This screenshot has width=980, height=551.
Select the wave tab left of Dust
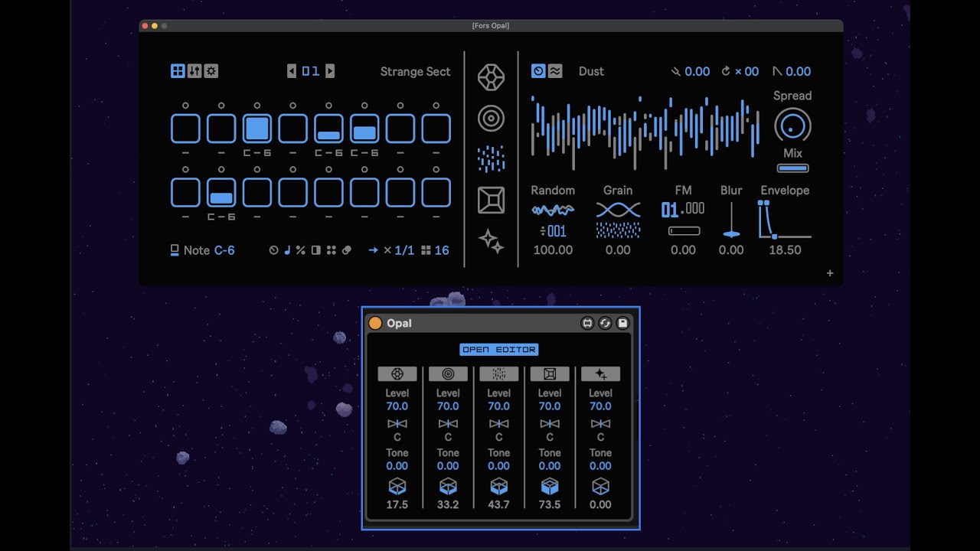point(555,71)
